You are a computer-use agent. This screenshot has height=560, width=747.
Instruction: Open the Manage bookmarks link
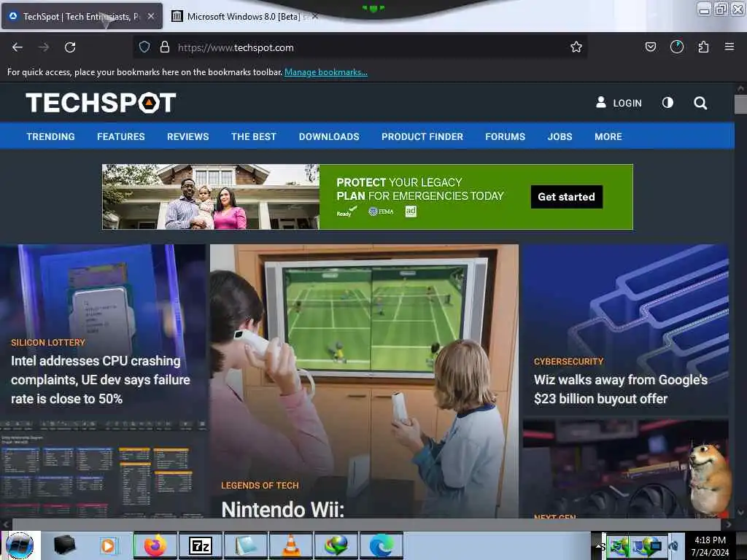tap(326, 72)
